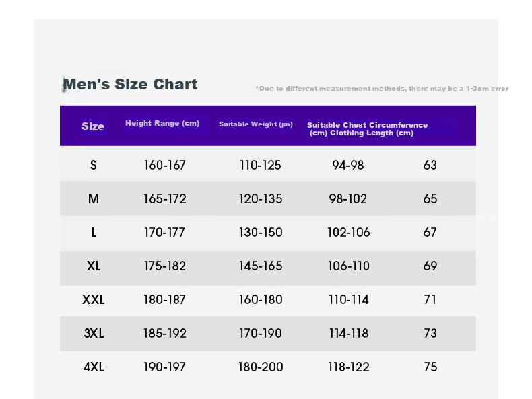Screen dimensions: 532x399
Task: Select chest value 98-102
Action: [x=347, y=198]
